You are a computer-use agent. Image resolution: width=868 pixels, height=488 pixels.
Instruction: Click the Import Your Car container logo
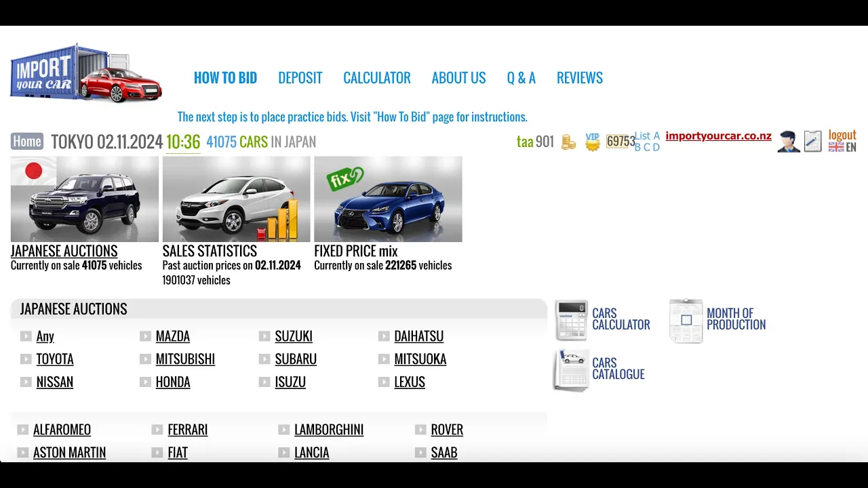(86, 73)
